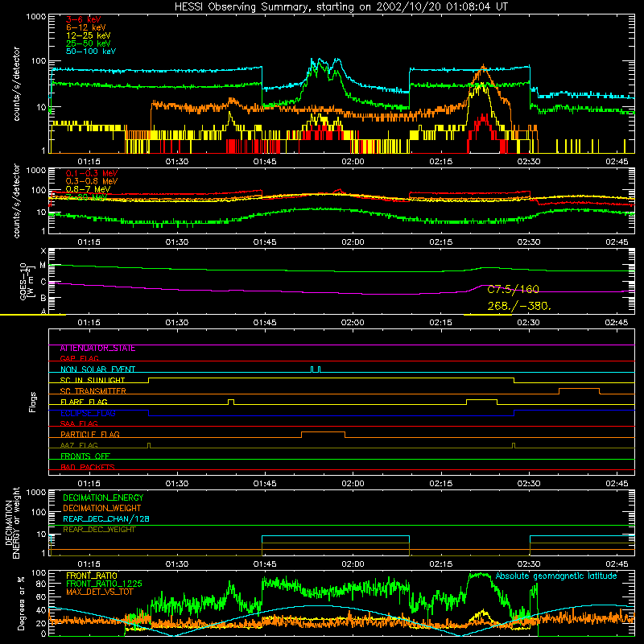
Task: Click the short FLARE_FLAG pulse near 01:39
Action: point(231,400)
